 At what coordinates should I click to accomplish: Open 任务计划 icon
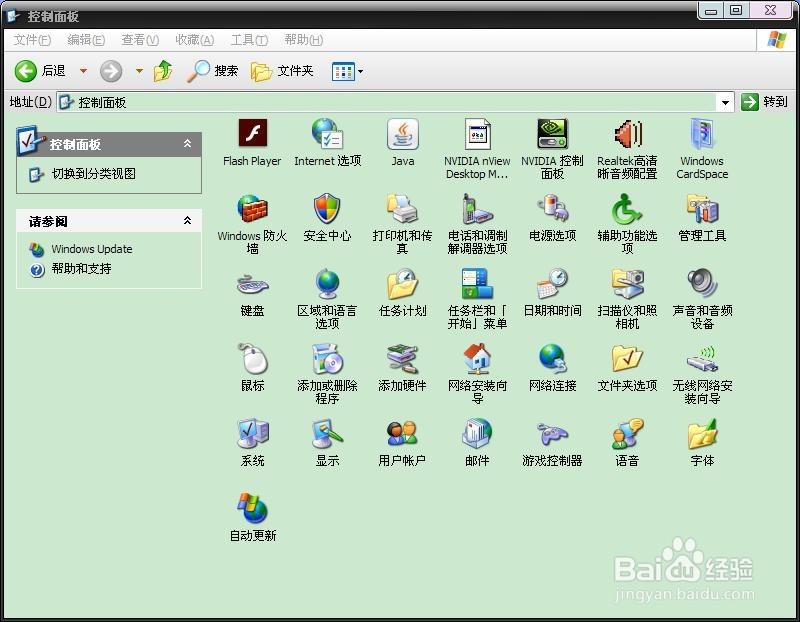[403, 284]
